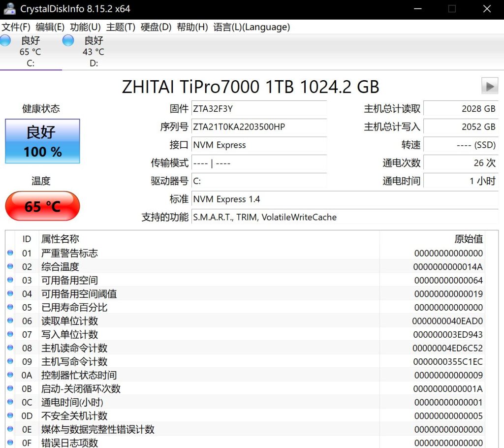Select the 读取单位计数 attribute row

coord(197,321)
